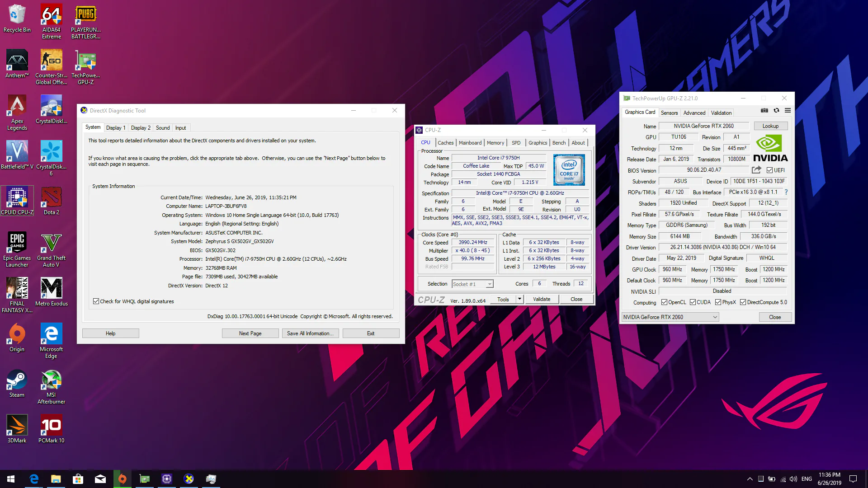
Task: Click Save All Information button
Action: pyautogui.click(x=310, y=333)
